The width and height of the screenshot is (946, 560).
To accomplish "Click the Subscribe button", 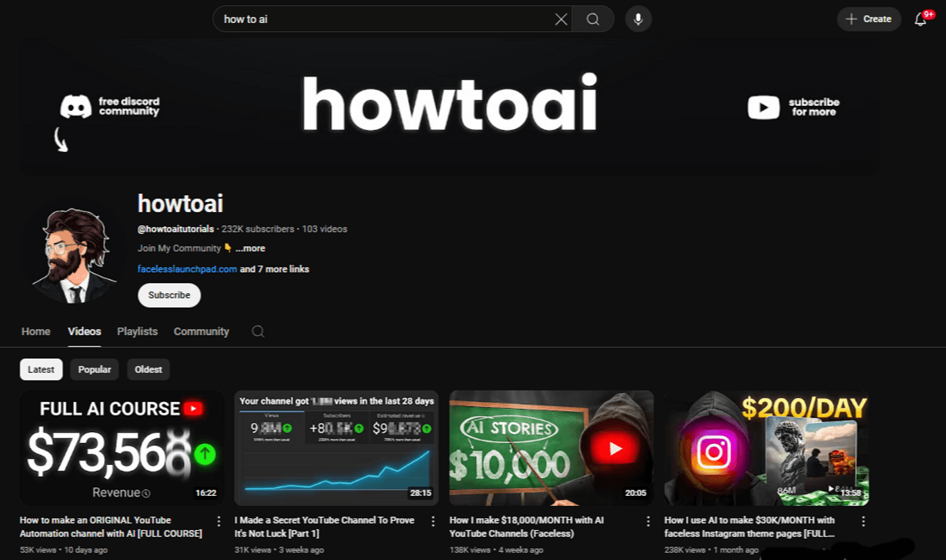I will (169, 295).
